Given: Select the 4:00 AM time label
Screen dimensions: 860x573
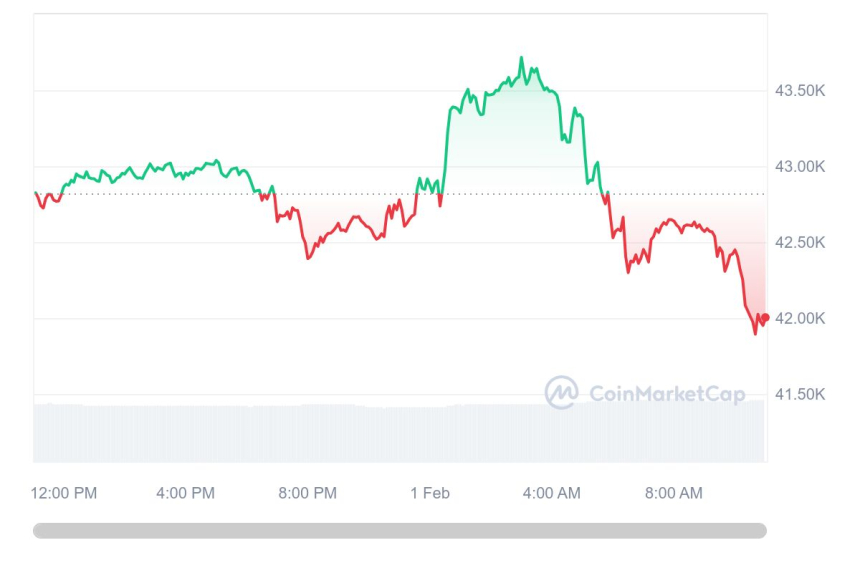Looking at the screenshot, I should (x=551, y=493).
